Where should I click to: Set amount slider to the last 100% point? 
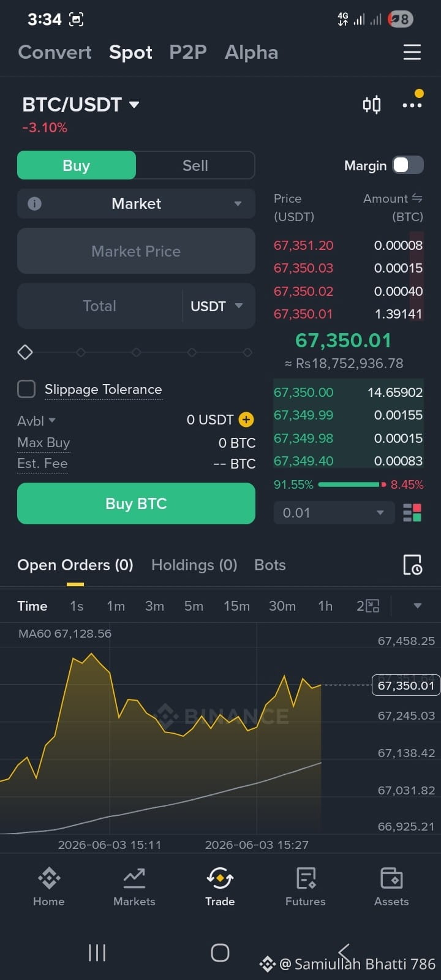pyautogui.click(x=247, y=352)
